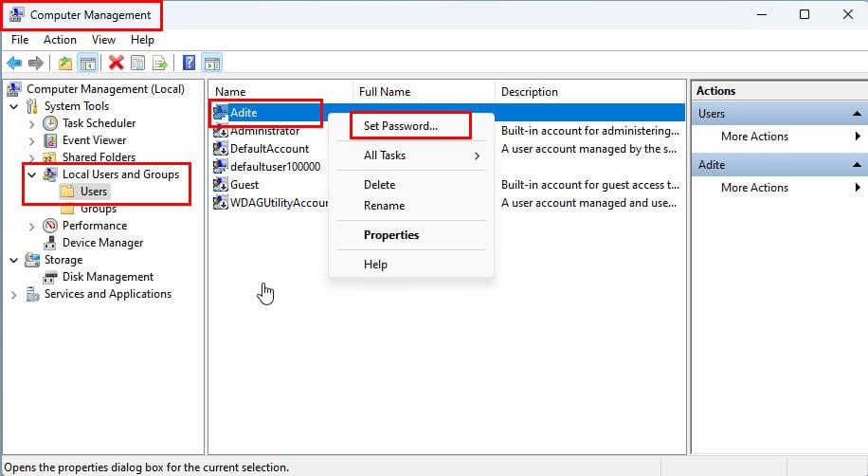868x476 pixels.
Task: Collapse the Users section in Actions pane
Action: (857, 114)
